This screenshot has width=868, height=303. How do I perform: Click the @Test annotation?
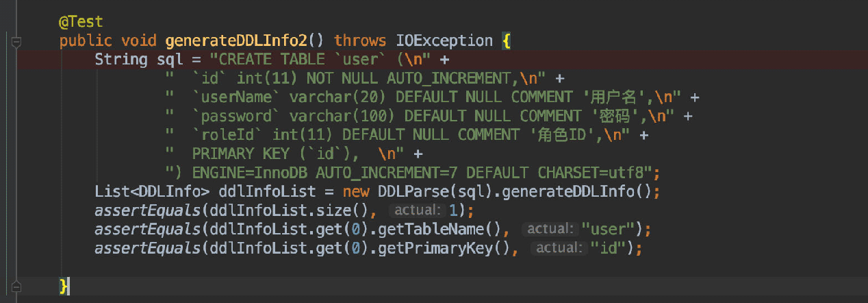coord(81,23)
